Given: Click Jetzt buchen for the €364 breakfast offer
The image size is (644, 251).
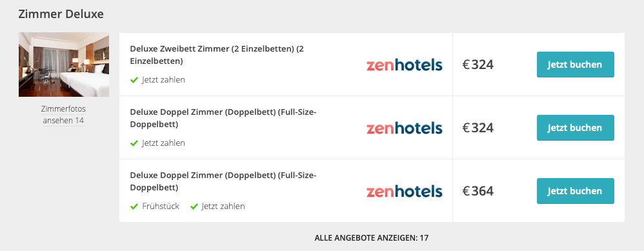Looking at the screenshot, I should click(x=576, y=191).
